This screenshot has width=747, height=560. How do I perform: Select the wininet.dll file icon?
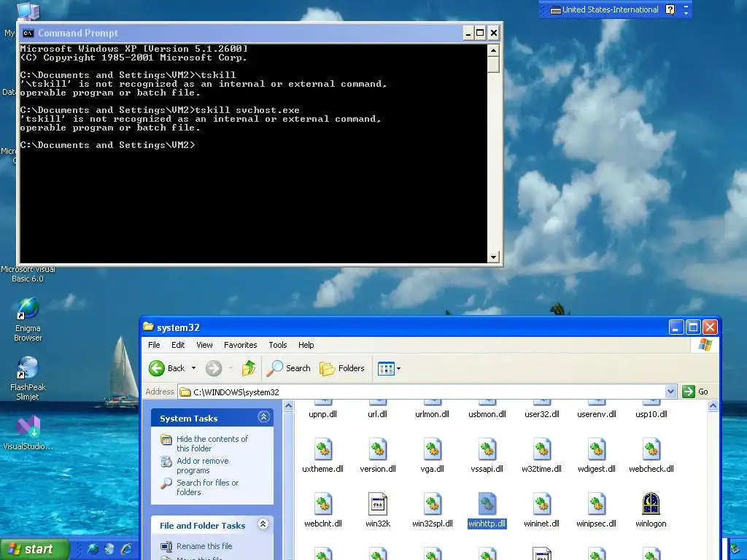(542, 504)
